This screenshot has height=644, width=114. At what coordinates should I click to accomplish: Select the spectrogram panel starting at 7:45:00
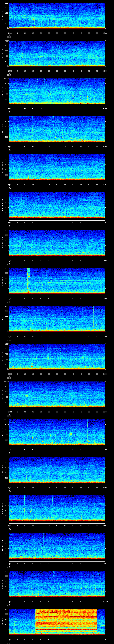(57, 54)
